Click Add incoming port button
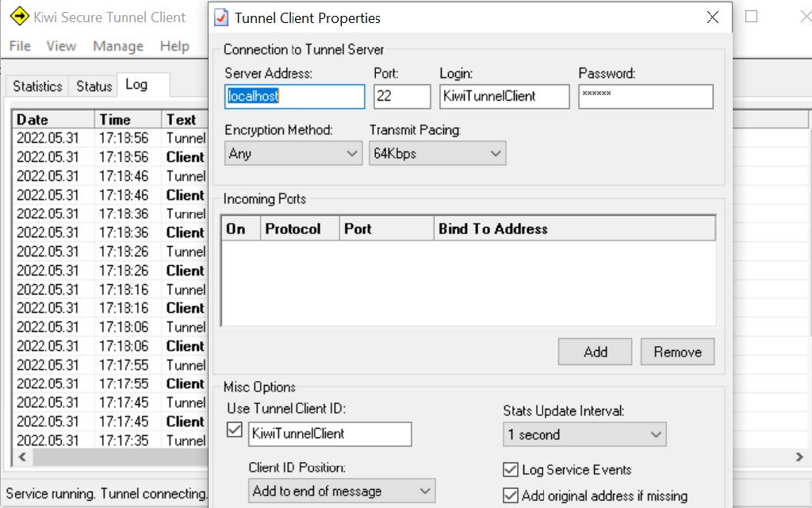 [595, 352]
